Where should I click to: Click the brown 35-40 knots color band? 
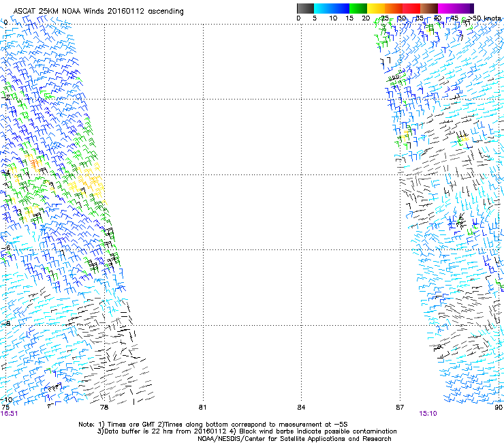pos(429,8)
